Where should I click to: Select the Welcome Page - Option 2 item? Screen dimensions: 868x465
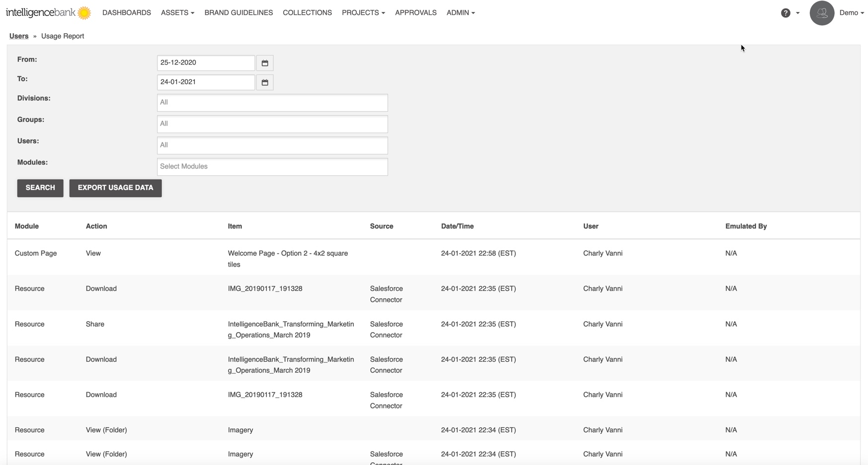point(288,259)
